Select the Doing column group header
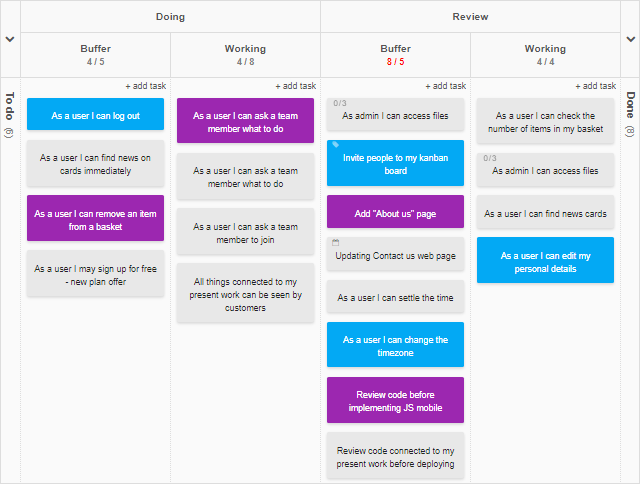The height and width of the screenshot is (484, 640). (x=171, y=17)
